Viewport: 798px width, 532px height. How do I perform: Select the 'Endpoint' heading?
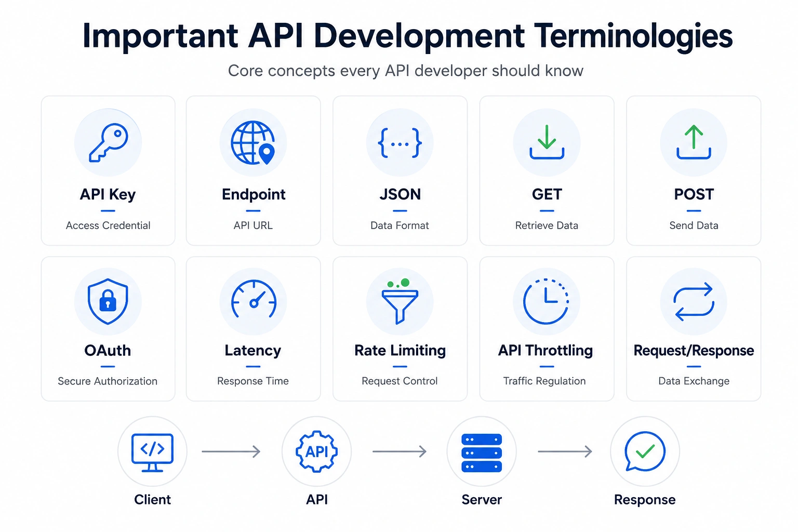coord(254,194)
